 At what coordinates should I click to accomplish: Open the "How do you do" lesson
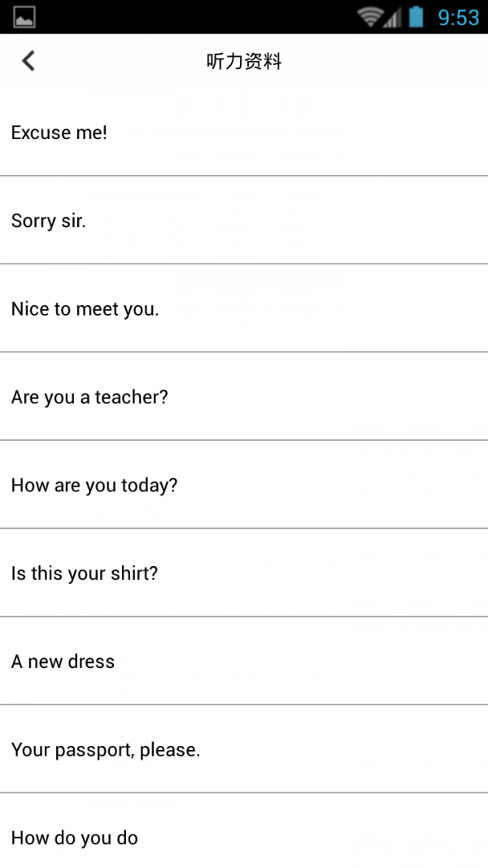pos(75,838)
